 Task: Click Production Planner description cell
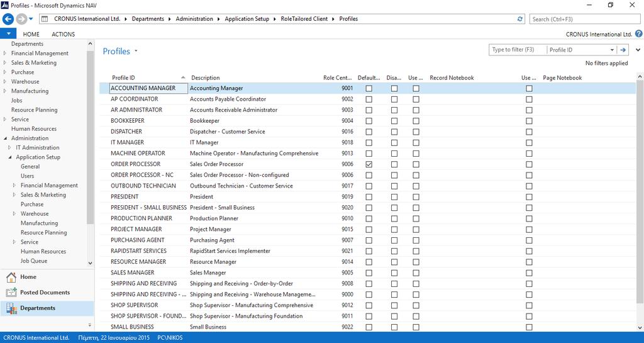214,218
